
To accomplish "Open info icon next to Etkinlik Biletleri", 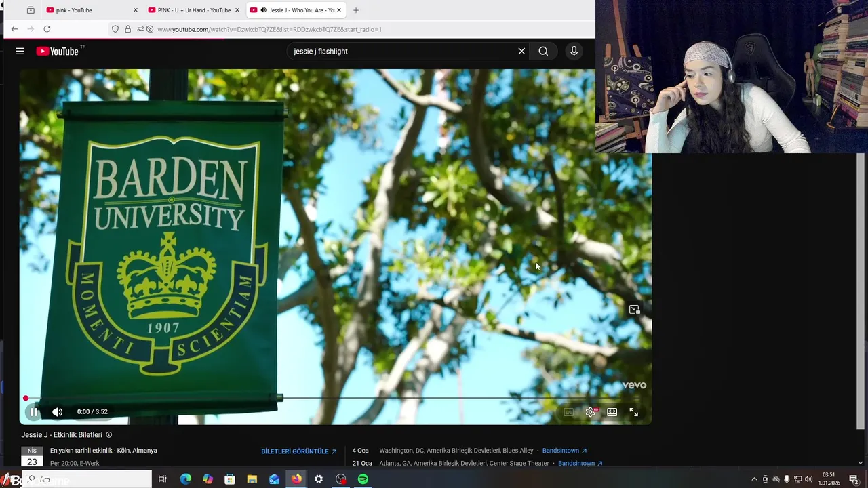I will [x=108, y=435].
